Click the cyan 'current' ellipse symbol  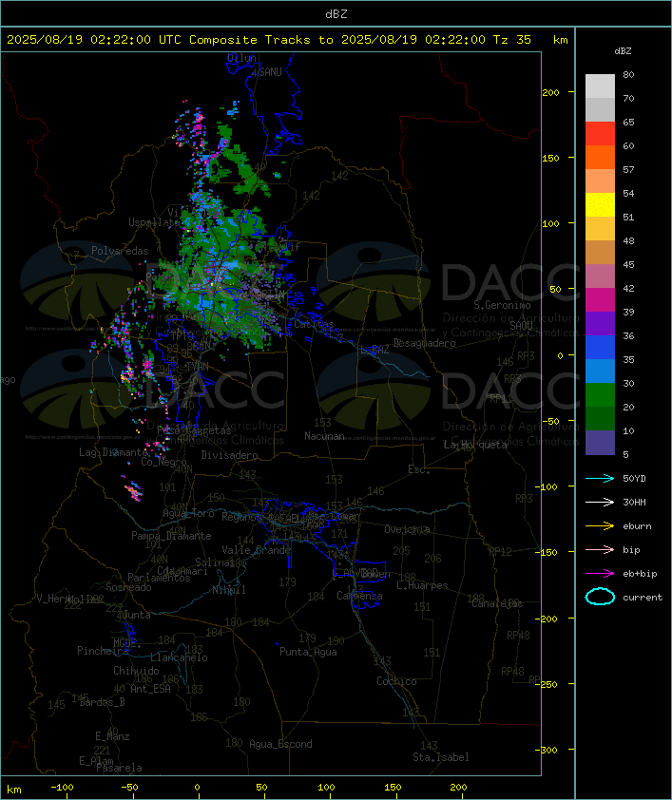tap(600, 597)
